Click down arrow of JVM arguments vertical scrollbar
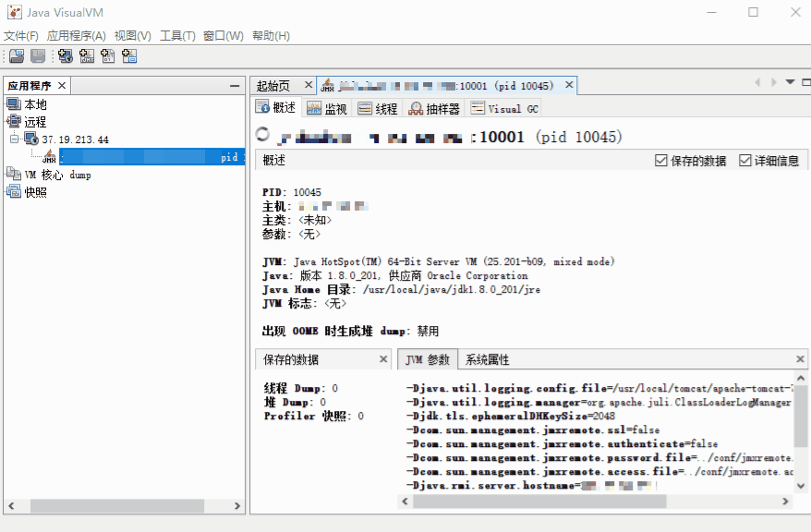Screen dimensions: 811x532 801,486
